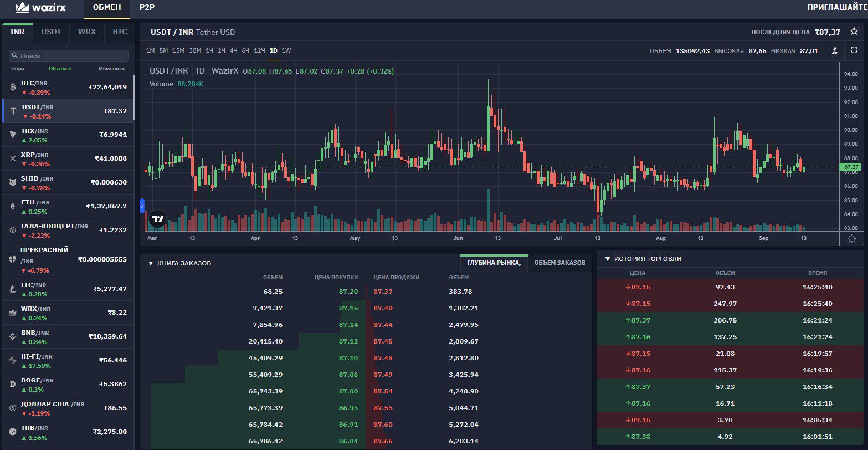Expand chart to fullscreen mode
868x450 pixels.
[x=854, y=50]
